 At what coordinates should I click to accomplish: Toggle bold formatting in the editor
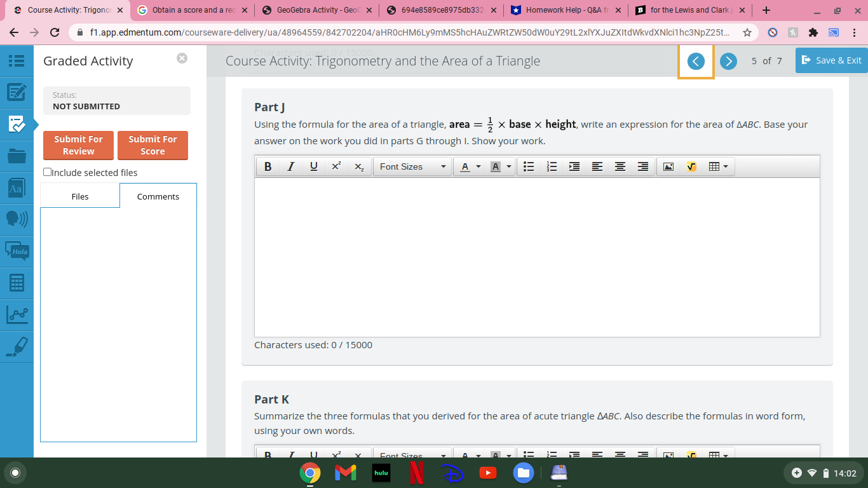coord(268,166)
